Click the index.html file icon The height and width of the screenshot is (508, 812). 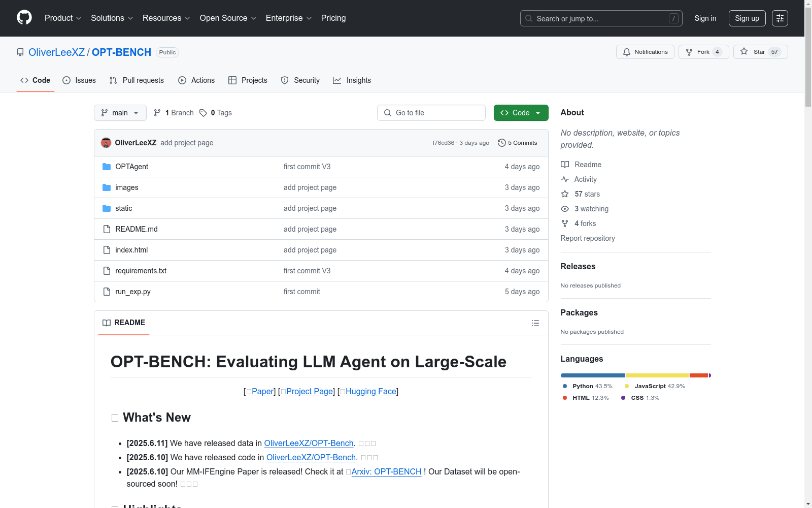107,250
